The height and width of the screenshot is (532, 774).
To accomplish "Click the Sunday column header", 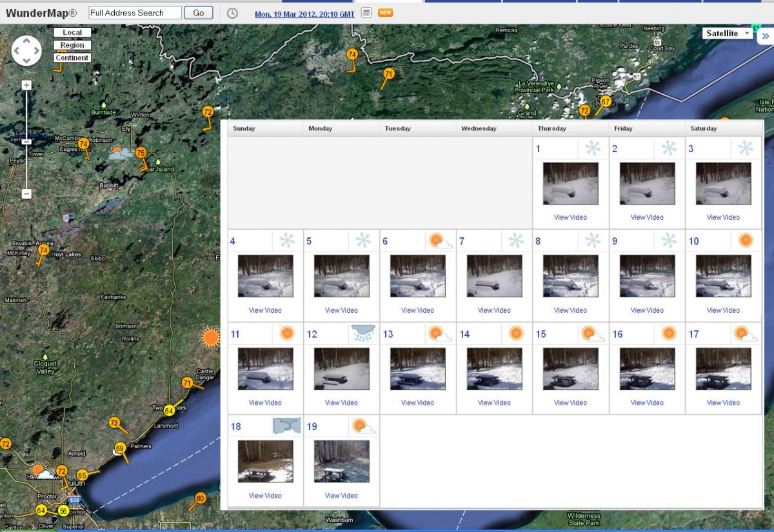I will point(244,128).
